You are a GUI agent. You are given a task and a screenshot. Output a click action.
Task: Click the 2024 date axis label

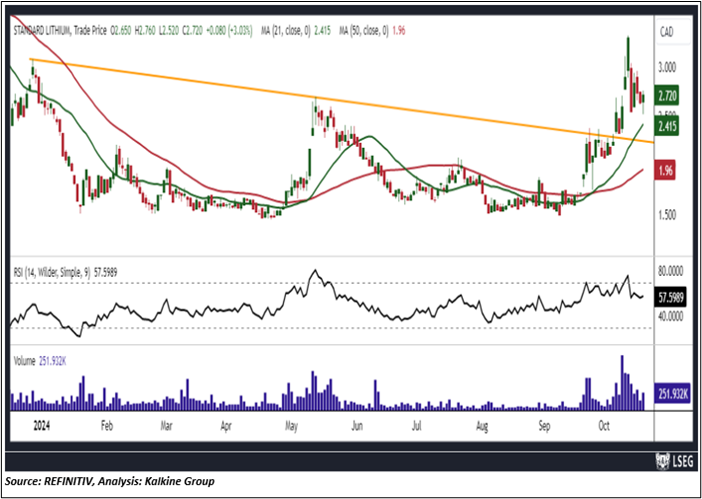43,426
